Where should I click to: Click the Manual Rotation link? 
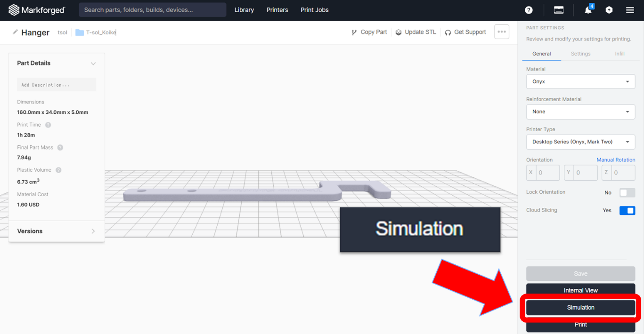click(616, 159)
